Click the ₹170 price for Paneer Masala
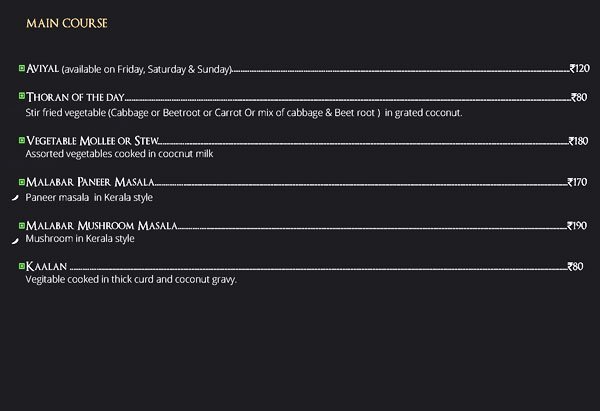Image resolution: width=600 pixels, height=411 pixels. 577,183
